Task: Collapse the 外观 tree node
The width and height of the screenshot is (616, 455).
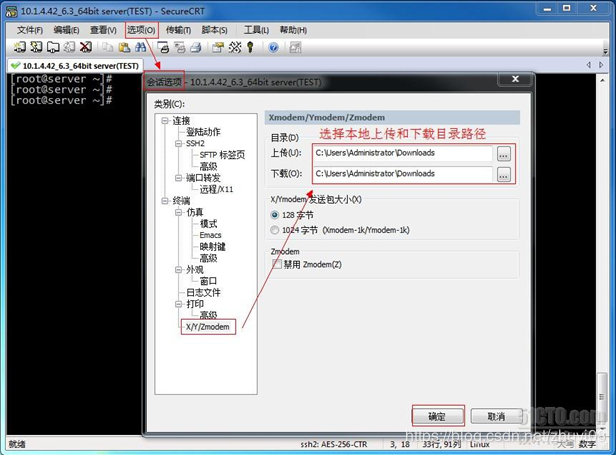Action: (x=179, y=270)
